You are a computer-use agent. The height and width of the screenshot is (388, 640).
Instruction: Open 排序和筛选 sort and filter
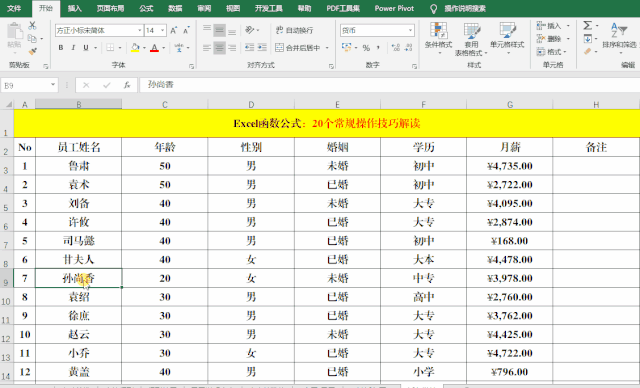coord(619,37)
